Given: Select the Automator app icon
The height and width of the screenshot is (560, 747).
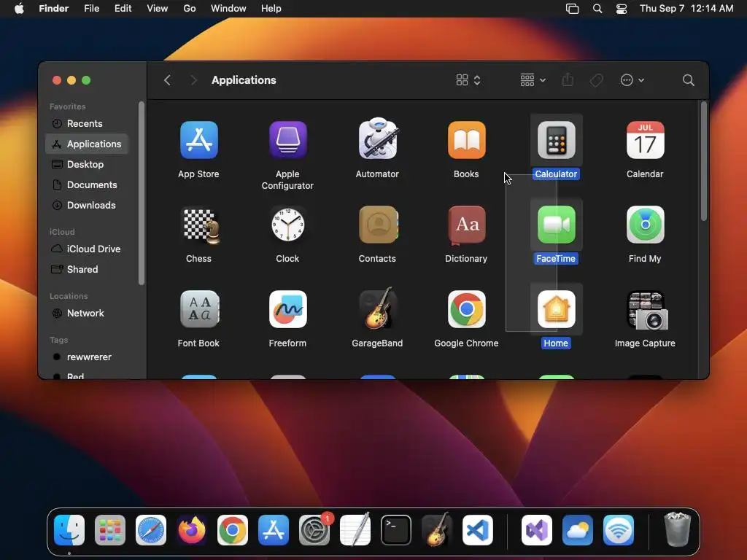Looking at the screenshot, I should click(377, 139).
